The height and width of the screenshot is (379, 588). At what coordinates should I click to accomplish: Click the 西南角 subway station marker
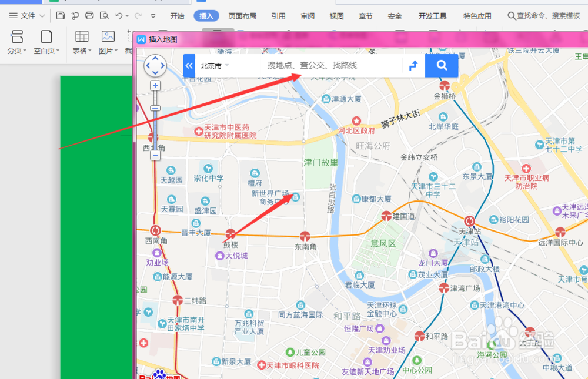[156, 230]
